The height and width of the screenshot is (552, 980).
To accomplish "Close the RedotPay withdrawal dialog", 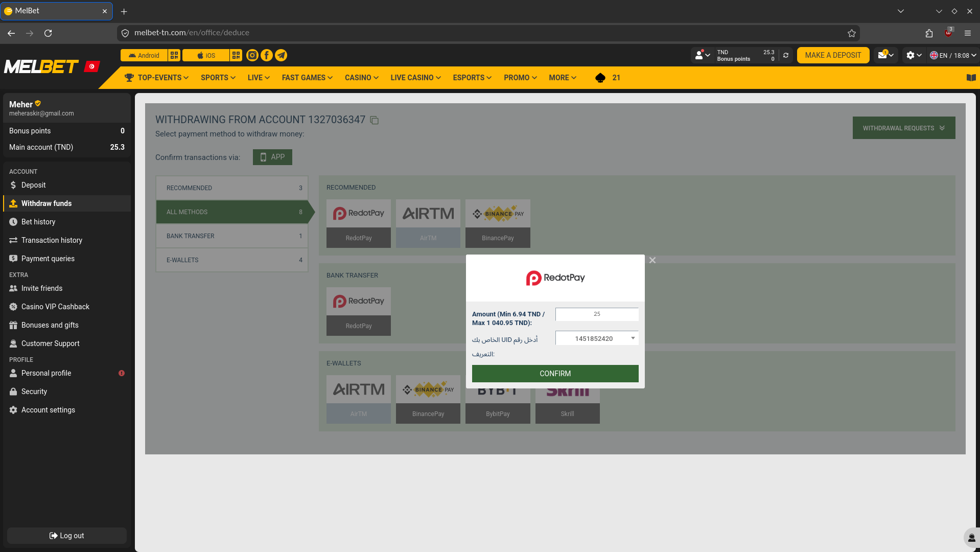I will (652, 260).
